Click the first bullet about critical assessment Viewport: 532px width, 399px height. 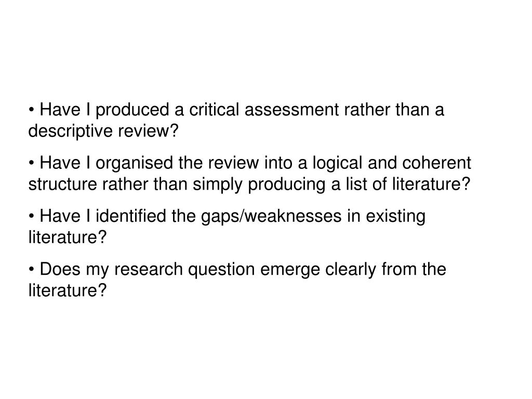pos(236,120)
